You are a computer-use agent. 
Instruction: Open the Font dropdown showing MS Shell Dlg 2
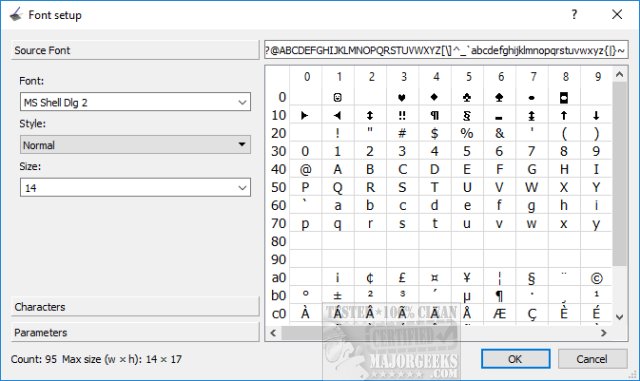[x=135, y=102]
